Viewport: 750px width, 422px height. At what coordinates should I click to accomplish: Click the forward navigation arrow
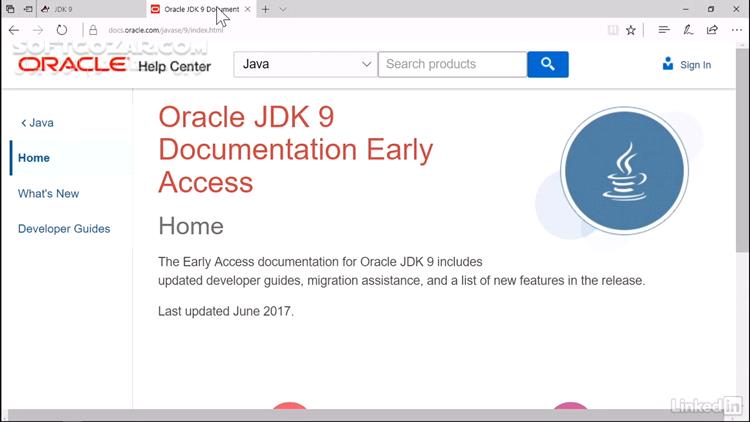coord(37,30)
